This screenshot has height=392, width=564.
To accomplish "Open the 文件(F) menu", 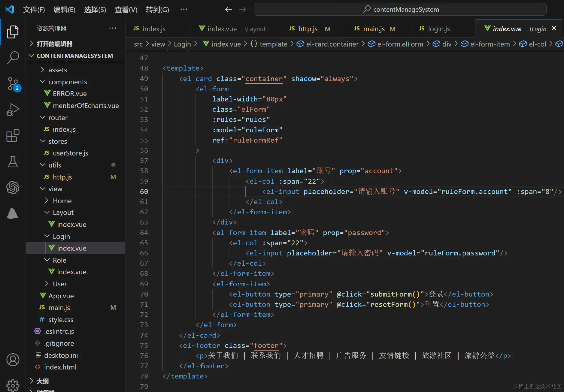I will [34, 10].
